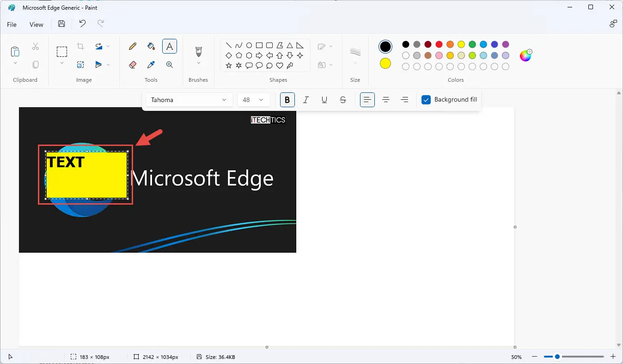This screenshot has width=623, height=364.
Task: Click the Cut scissors icon
Action: tap(36, 46)
